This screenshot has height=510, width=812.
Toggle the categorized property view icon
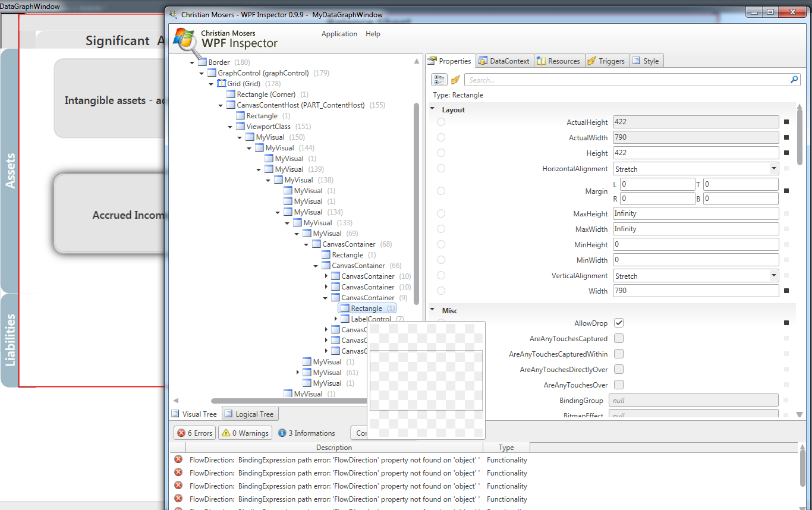pos(439,80)
